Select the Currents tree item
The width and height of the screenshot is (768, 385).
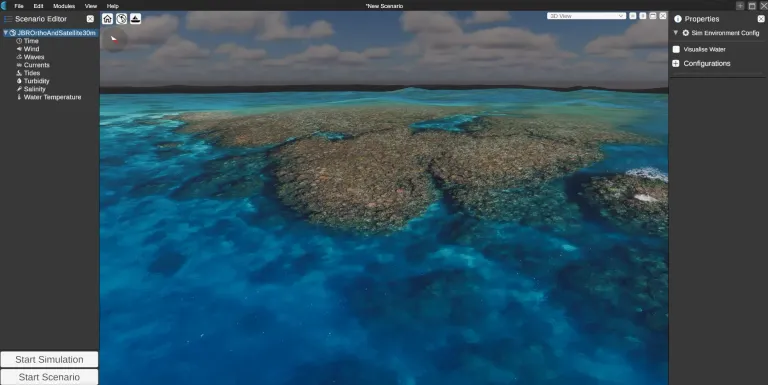(37, 65)
